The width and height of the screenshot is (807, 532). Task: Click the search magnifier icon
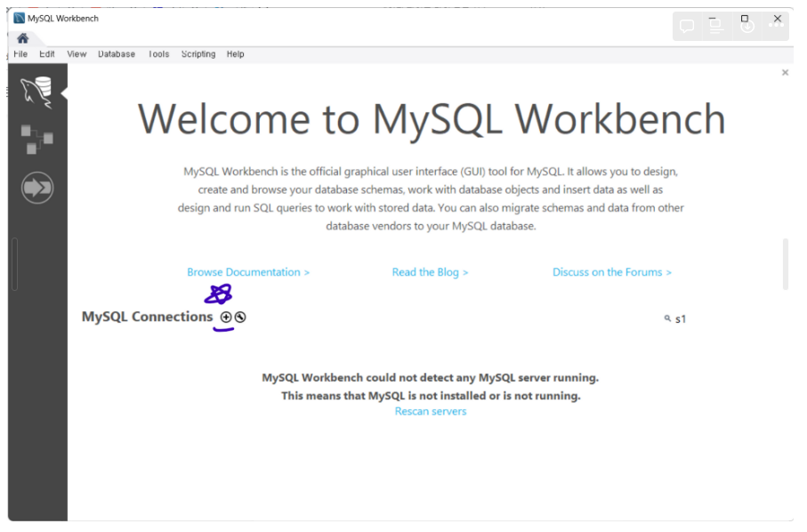(x=667, y=318)
